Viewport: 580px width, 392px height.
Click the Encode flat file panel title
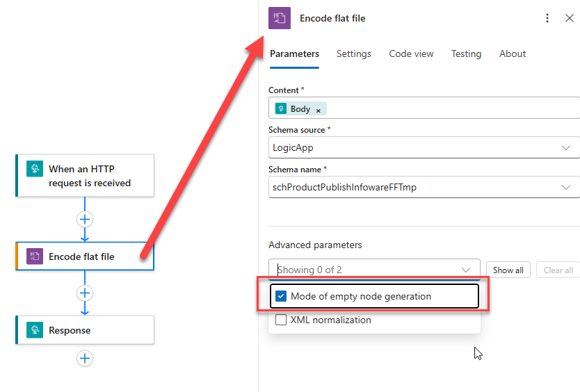pos(332,18)
